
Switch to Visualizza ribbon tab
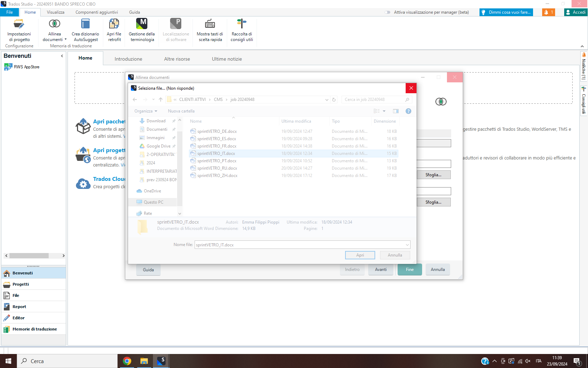pyautogui.click(x=56, y=12)
